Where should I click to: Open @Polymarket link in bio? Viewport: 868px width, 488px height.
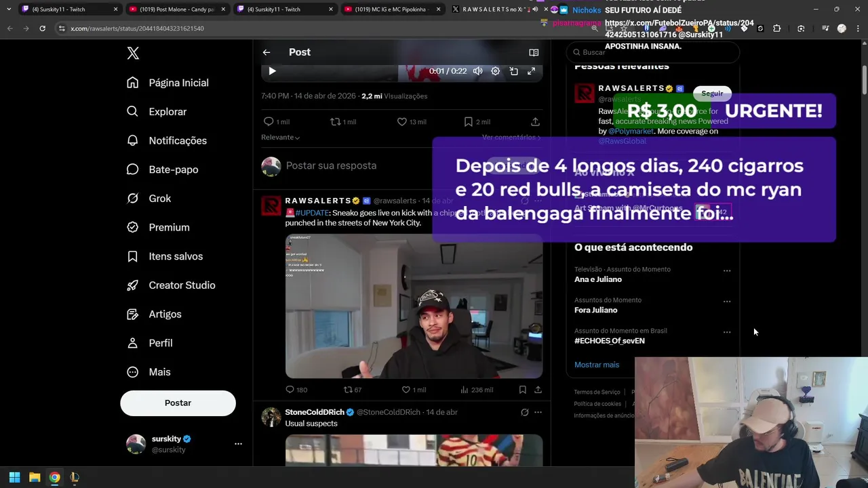point(631,131)
